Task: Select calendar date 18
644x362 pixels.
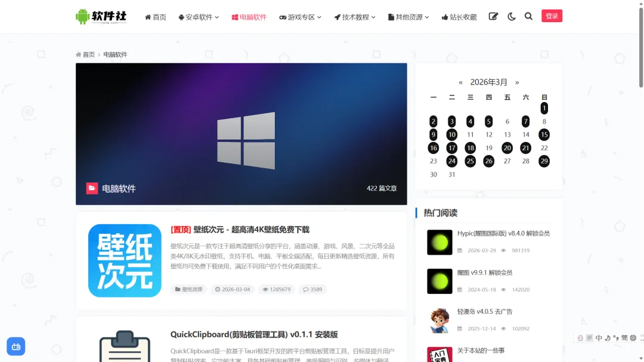Action: click(x=470, y=148)
